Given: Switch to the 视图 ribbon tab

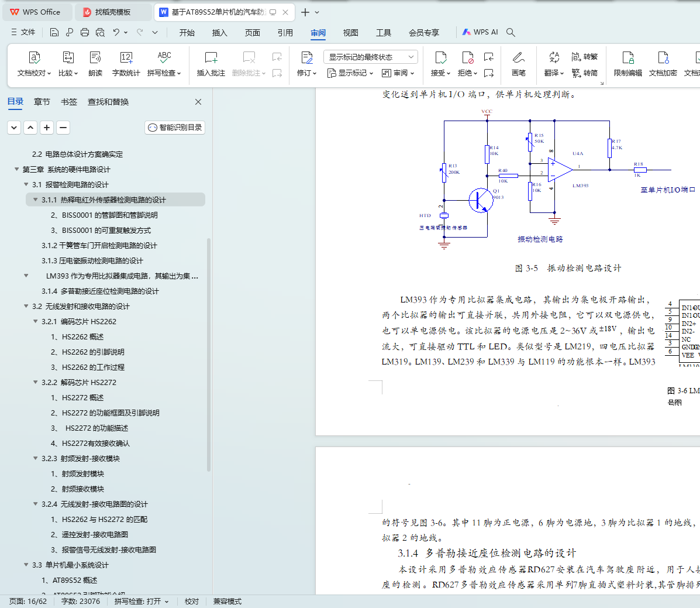Looking at the screenshot, I should (x=350, y=33).
